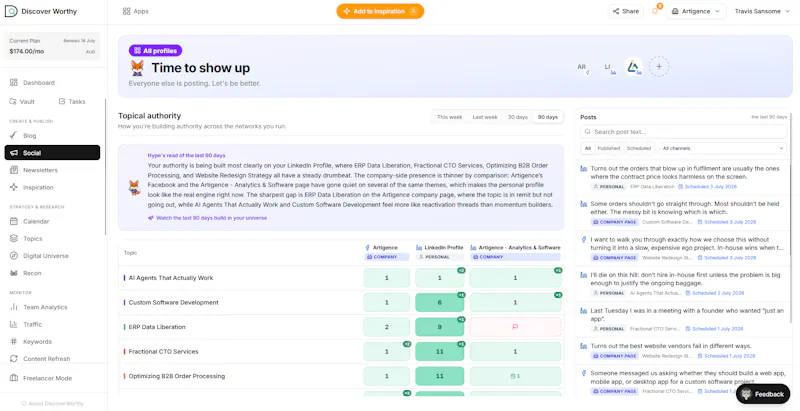Click the Content Refresh arrows icon

[x=14, y=359]
